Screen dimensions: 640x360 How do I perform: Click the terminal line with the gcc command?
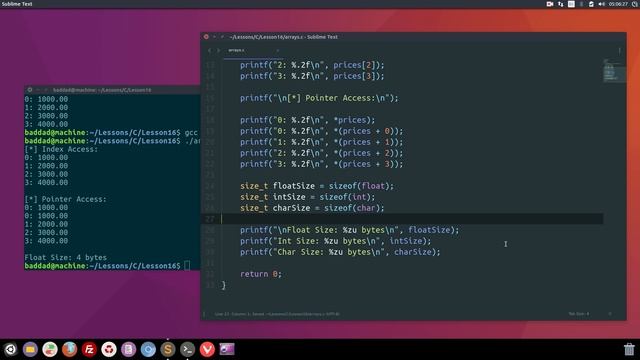pyautogui.click(x=111, y=132)
